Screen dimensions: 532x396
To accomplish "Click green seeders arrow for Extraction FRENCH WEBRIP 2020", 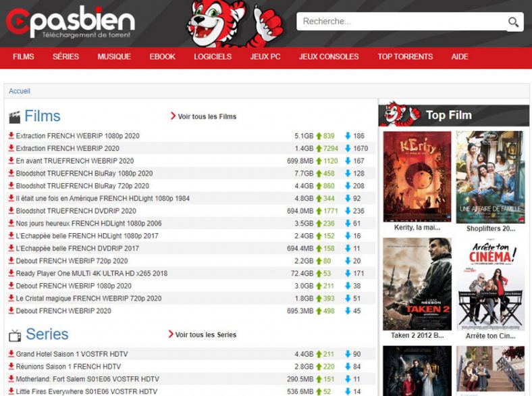I will pyautogui.click(x=319, y=149).
